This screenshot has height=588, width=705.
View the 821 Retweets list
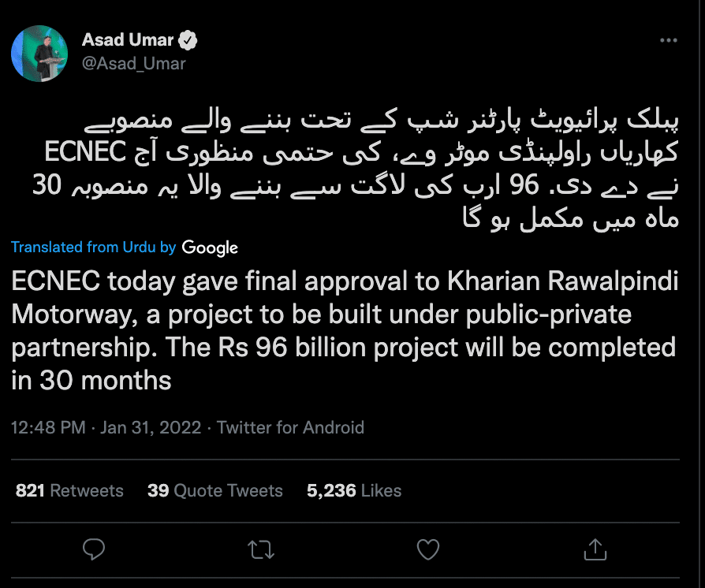coord(69,490)
